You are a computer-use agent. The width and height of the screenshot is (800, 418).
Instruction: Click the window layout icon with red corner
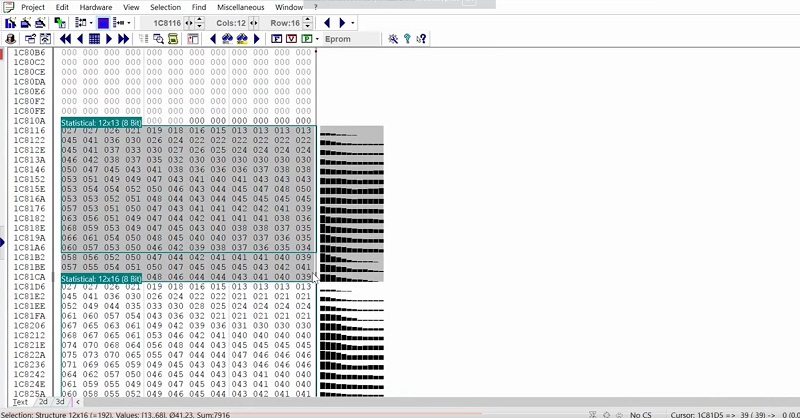(x=193, y=39)
